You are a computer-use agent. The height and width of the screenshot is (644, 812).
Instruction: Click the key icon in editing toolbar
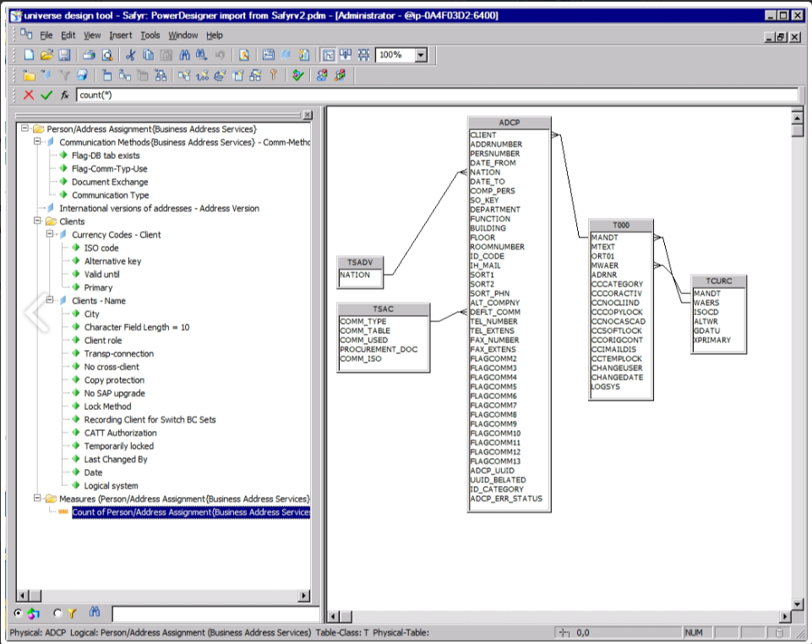274,75
